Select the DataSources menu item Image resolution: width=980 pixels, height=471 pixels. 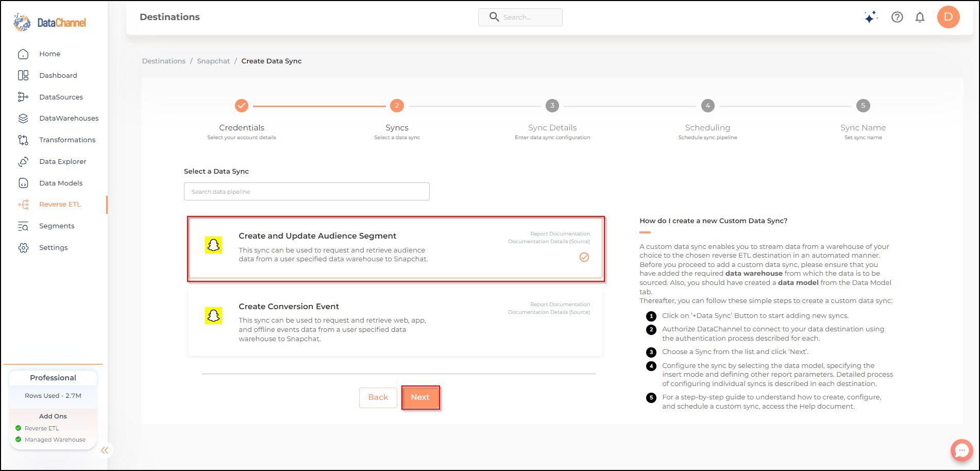tap(61, 97)
